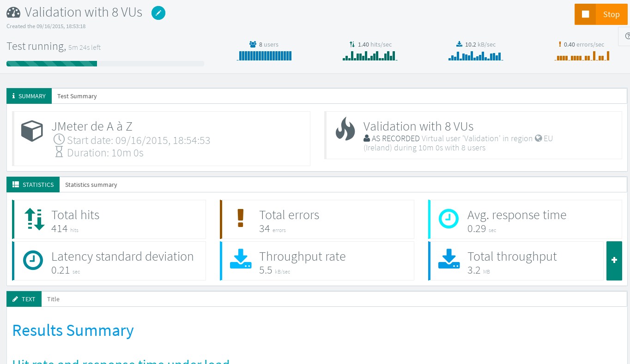The height and width of the screenshot is (364, 630).
Task: Select the STATISTICS section tab
Action: pyautogui.click(x=33, y=185)
